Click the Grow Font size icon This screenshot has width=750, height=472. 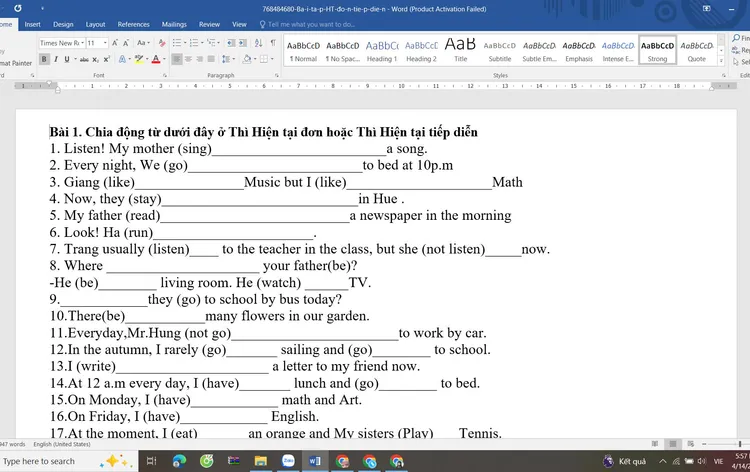point(116,43)
